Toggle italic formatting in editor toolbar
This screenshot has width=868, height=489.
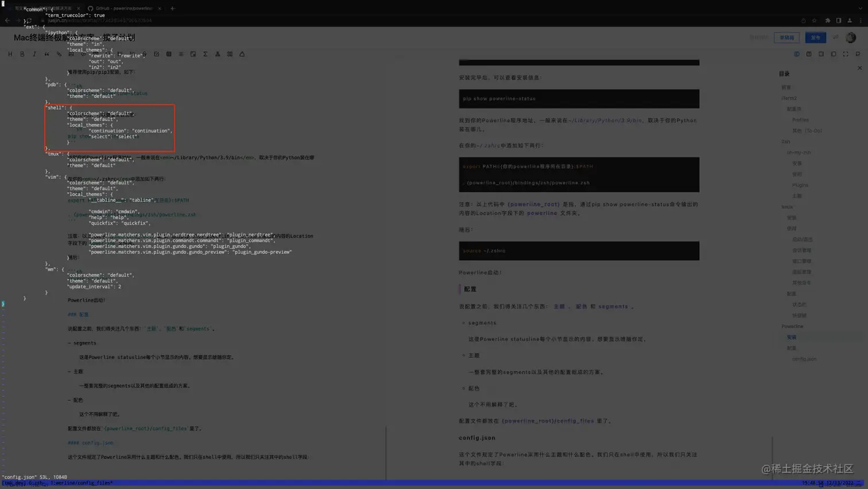(x=34, y=54)
